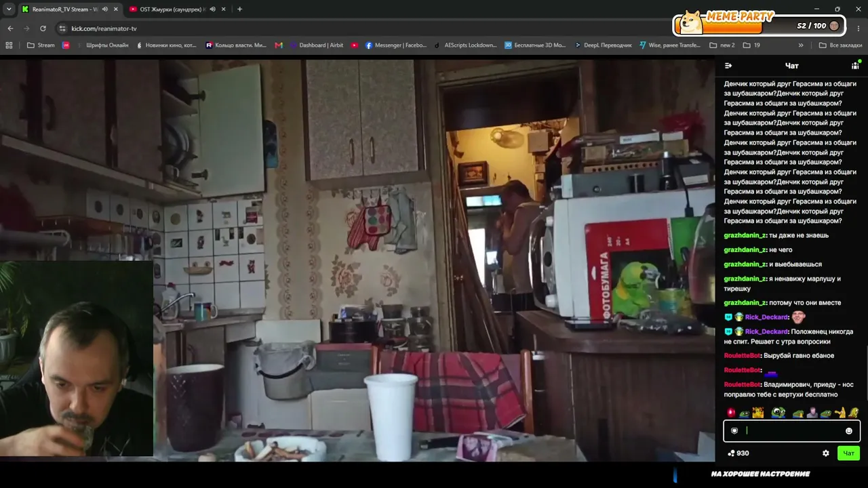Click the emote in Rick_Deckard's message

tap(798, 317)
